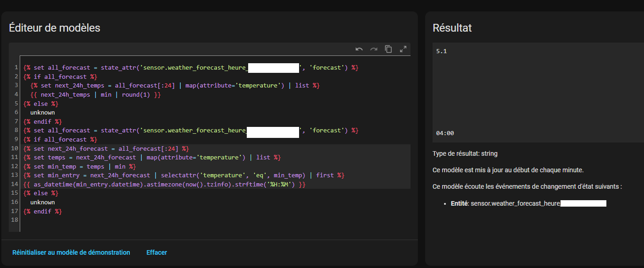
Task: Copy the template code with the copy icon
Action: pyautogui.click(x=389, y=49)
